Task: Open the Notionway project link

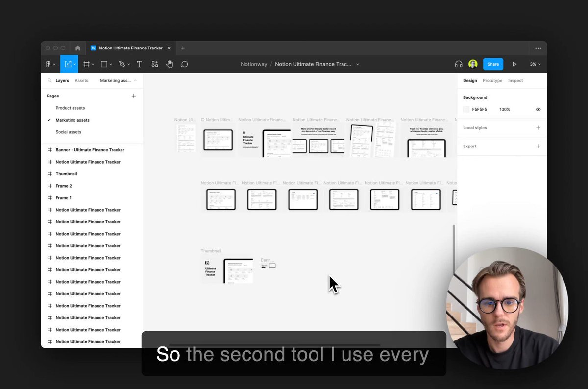Action: tap(253, 64)
